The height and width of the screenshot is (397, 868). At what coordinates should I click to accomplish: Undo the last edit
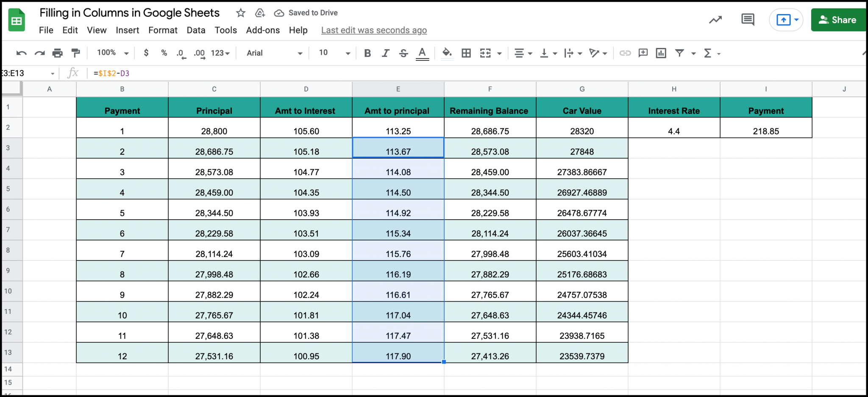click(x=22, y=53)
